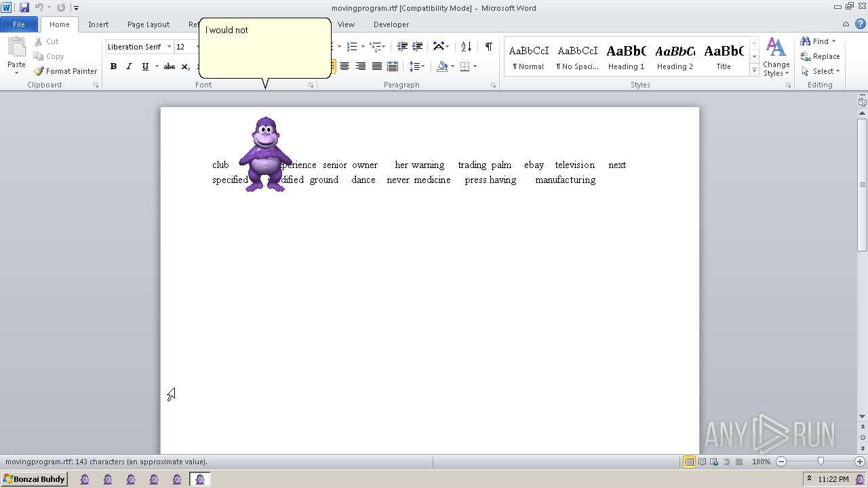This screenshot has width=868, height=488.
Task: Switch to the Home tab
Action: click(x=59, y=24)
